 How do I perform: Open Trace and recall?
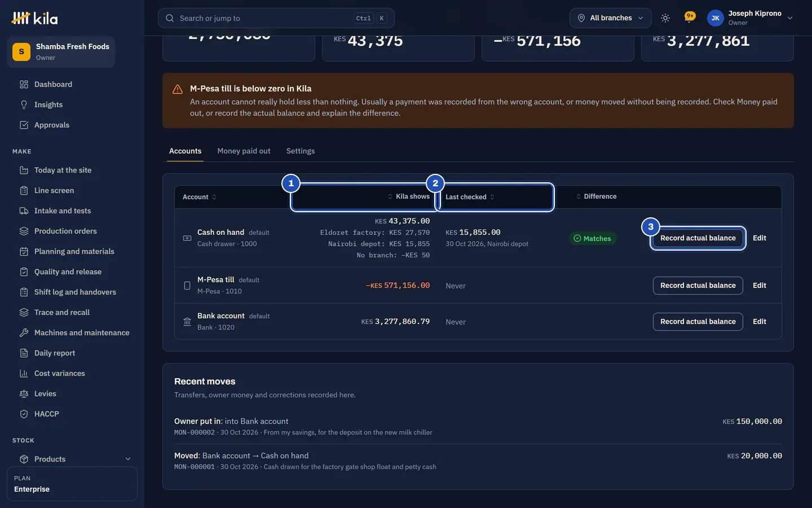click(x=72, y=312)
